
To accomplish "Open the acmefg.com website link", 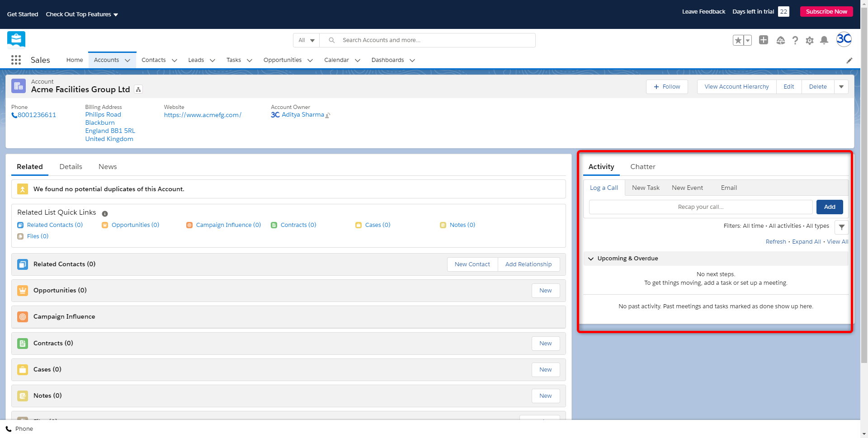I will pyautogui.click(x=203, y=115).
